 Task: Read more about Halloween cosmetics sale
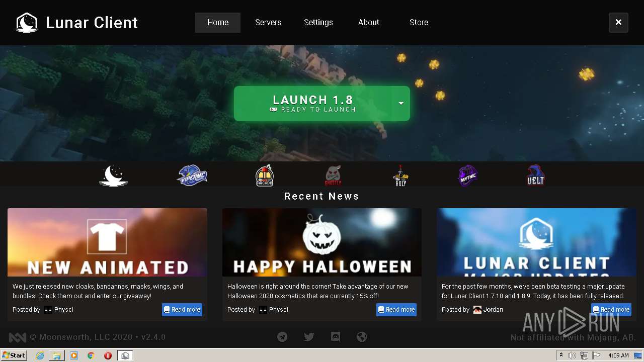pyautogui.click(x=396, y=310)
